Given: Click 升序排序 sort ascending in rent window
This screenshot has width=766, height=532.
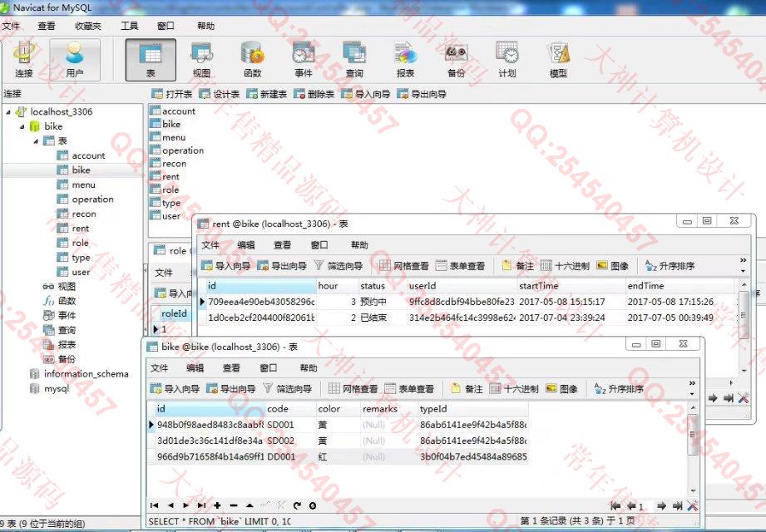Looking at the screenshot, I should point(670,266).
